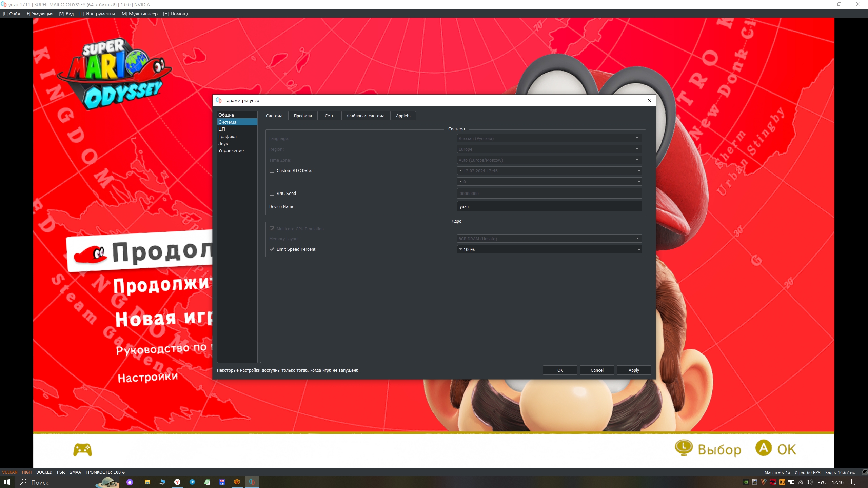Image resolution: width=868 pixels, height=488 pixels.
Task: Switch to the Сеть tab
Action: [x=329, y=116]
